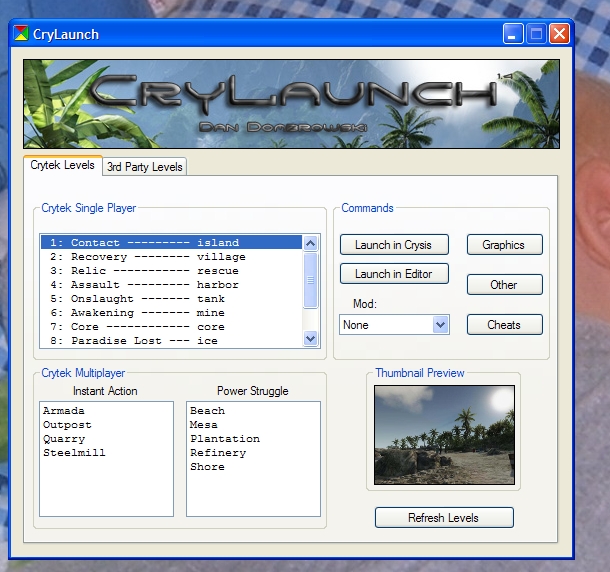Select the Crytek Levels tab
The height and width of the screenshot is (572, 610).
click(x=63, y=166)
